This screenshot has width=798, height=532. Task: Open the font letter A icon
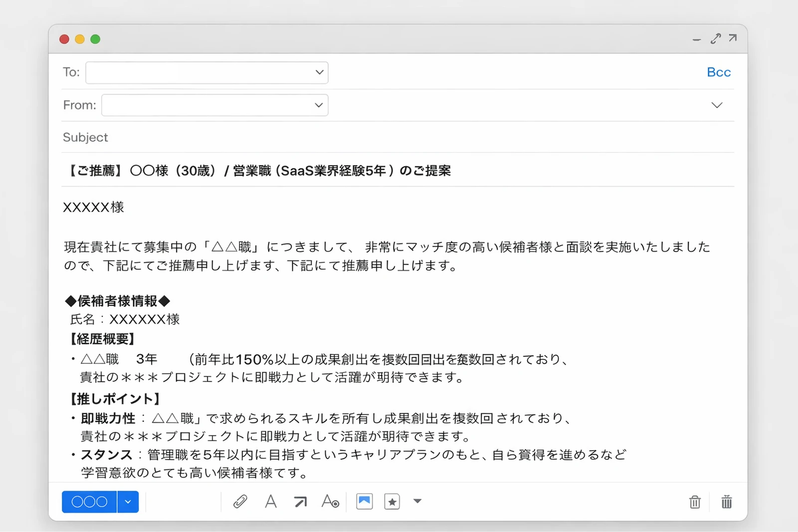pyautogui.click(x=271, y=501)
